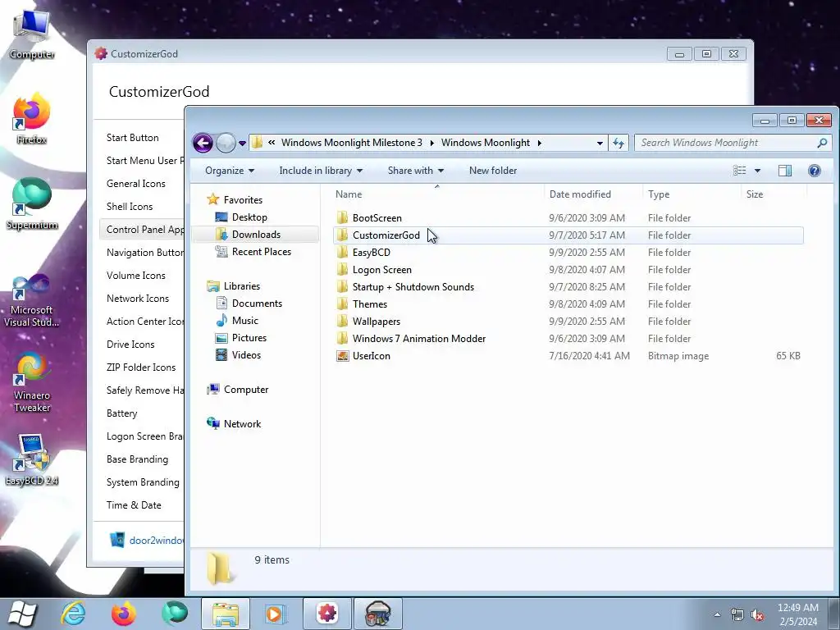The height and width of the screenshot is (630, 840).
Task: Open the EasyBCD 2.4 desktop shortcut
Action: (x=32, y=459)
